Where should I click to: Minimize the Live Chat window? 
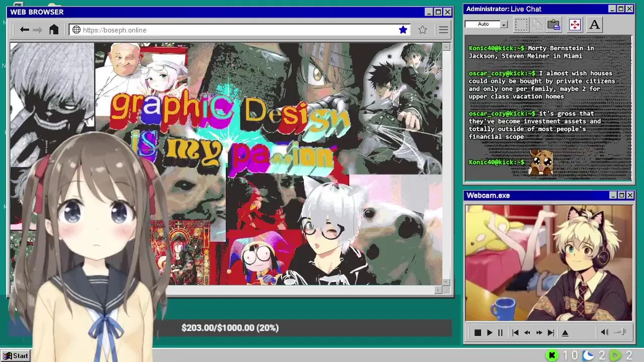click(612, 9)
